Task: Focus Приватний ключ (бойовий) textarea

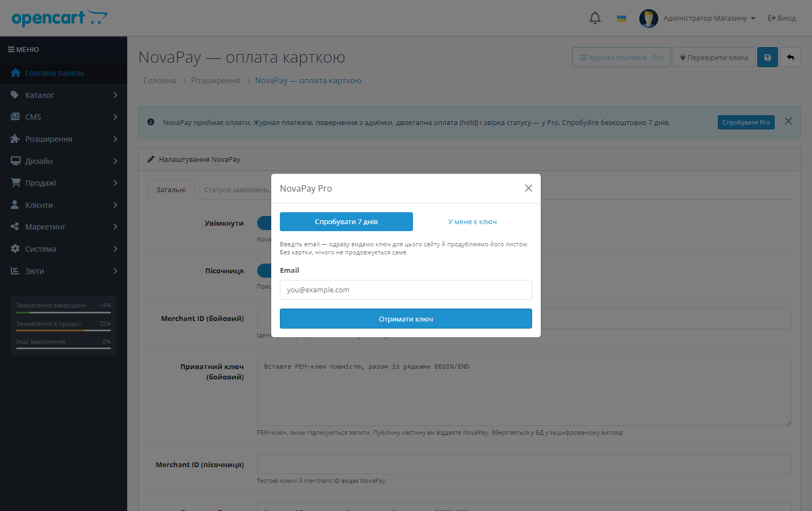Action: [524, 391]
